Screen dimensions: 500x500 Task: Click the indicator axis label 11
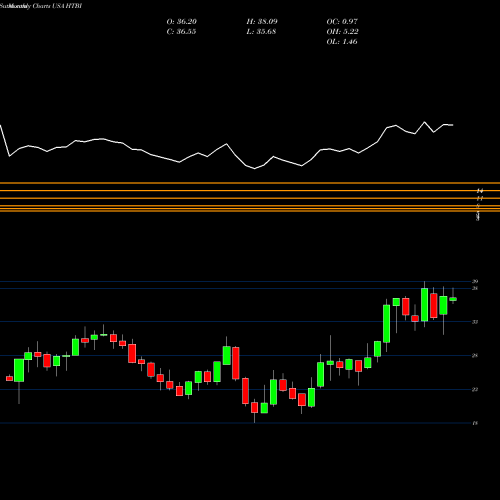(480, 198)
